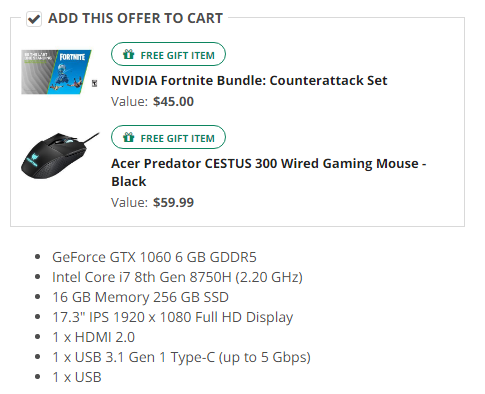Select the 1 x HDMI 2.0 bullet
The image size is (485, 394).
(x=93, y=337)
